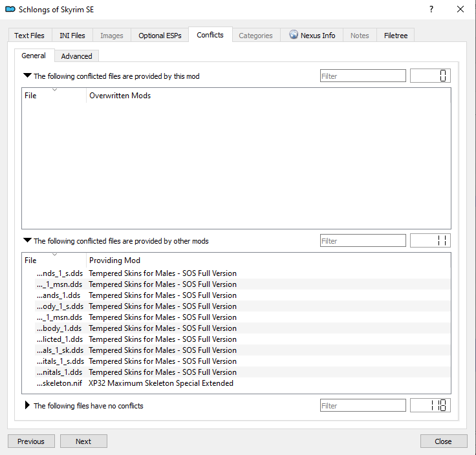Open the INI Files tab
Screen dimensions: 476x455
point(72,36)
